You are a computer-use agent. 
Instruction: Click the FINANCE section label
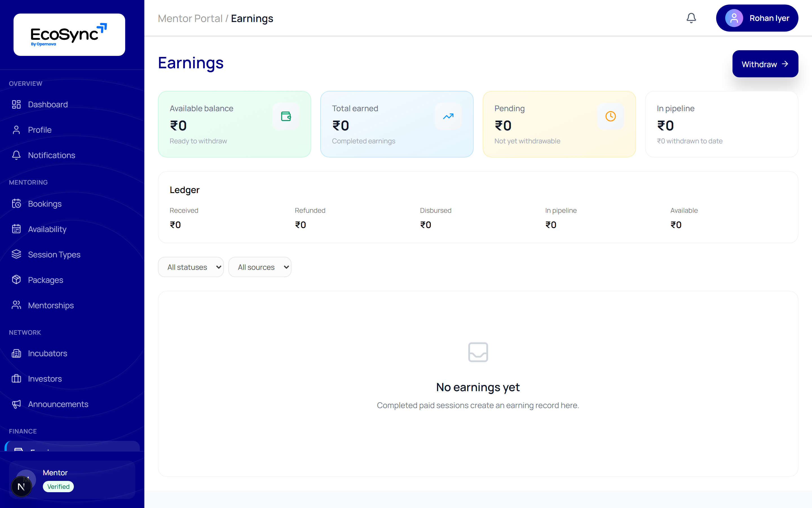[x=23, y=431]
